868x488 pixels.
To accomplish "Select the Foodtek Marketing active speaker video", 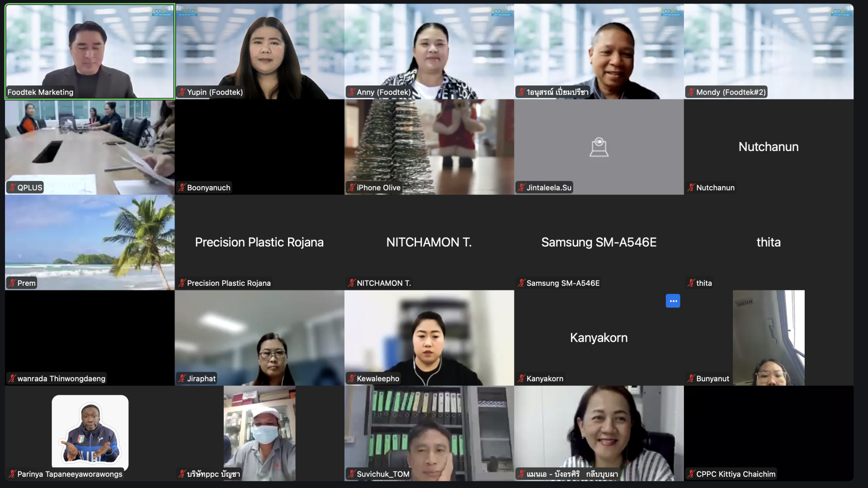I will (x=90, y=50).
